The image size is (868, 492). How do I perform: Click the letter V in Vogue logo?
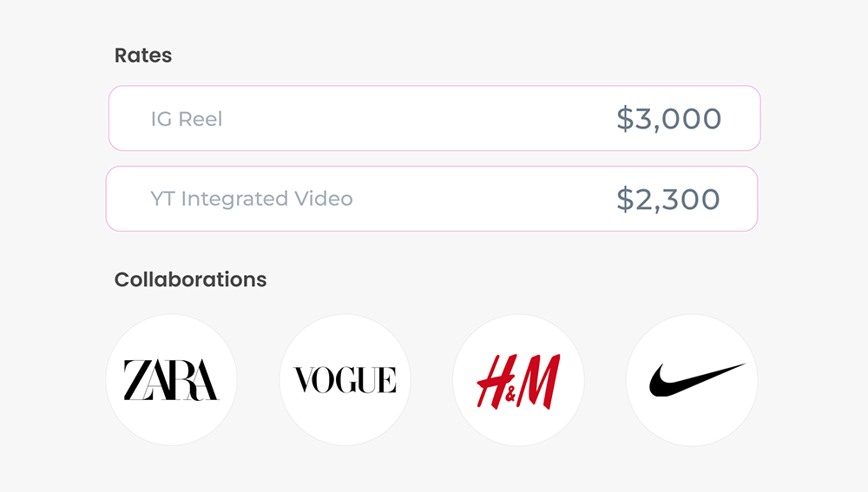[x=304, y=380]
